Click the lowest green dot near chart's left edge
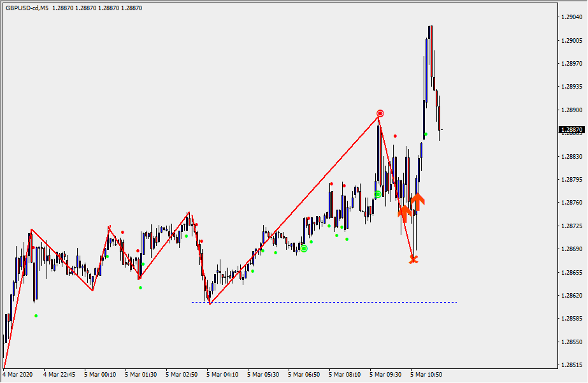588x383 pixels. [36, 315]
